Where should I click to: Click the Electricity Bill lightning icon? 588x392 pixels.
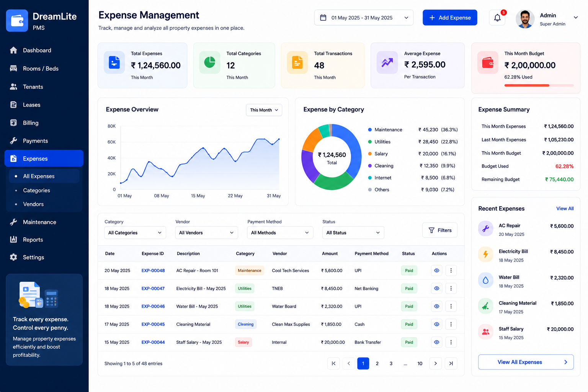[485, 254]
